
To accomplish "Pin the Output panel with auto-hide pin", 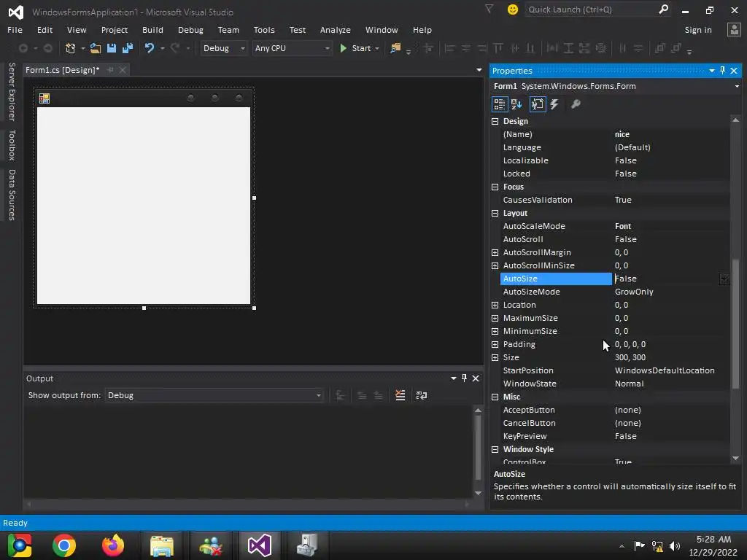I will [464, 378].
